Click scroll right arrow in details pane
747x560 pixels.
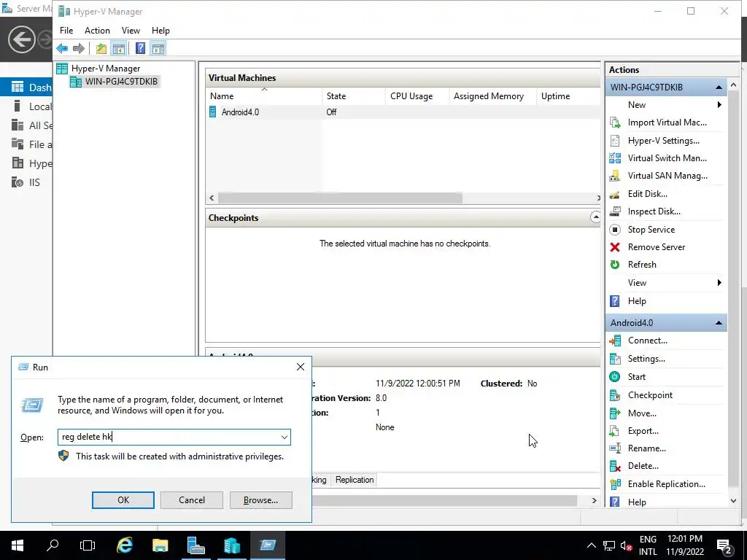pyautogui.click(x=594, y=500)
